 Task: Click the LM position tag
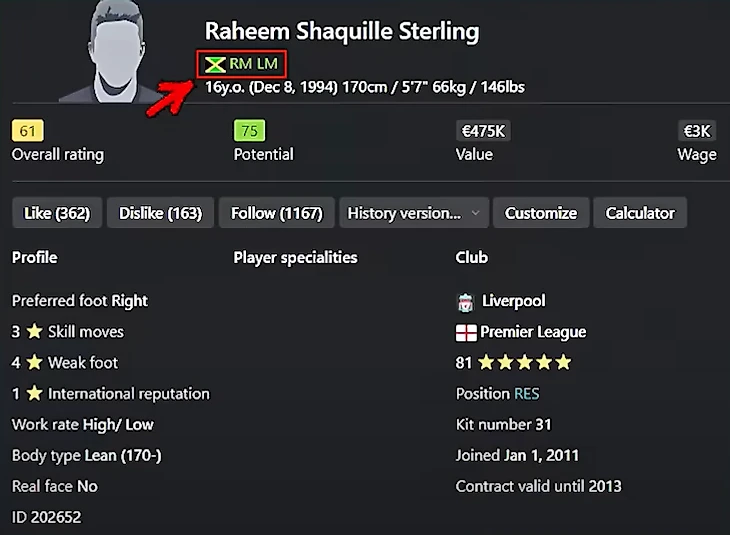click(x=267, y=64)
